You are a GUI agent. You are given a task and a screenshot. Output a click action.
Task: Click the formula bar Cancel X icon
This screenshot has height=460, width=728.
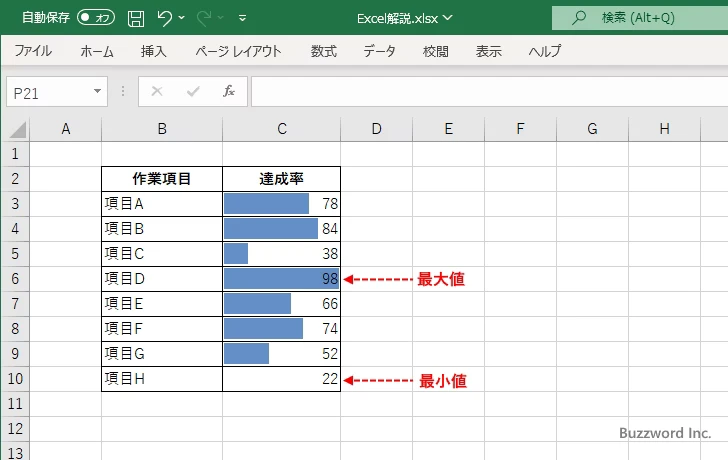coord(157,91)
